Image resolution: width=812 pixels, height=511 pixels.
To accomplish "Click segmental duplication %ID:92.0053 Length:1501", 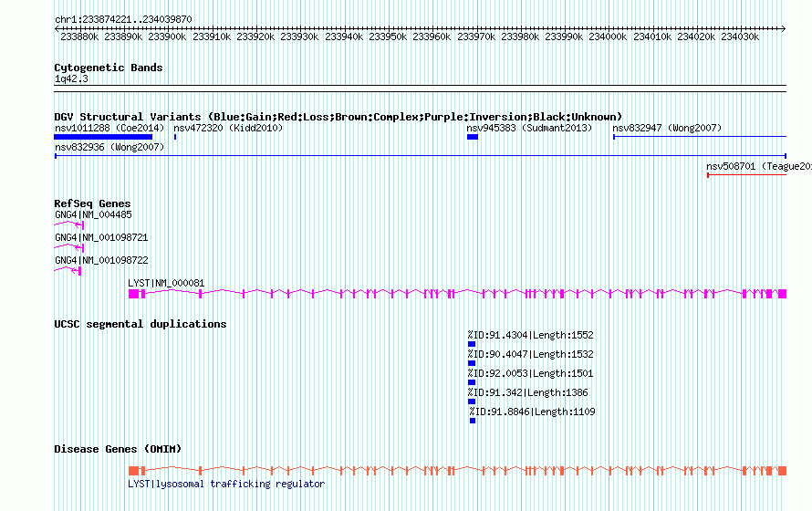I will click(x=530, y=373).
